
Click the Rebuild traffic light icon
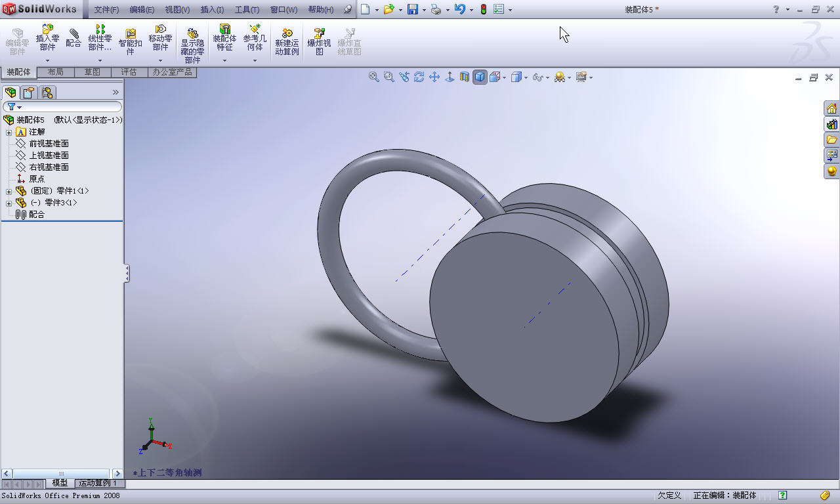[484, 10]
